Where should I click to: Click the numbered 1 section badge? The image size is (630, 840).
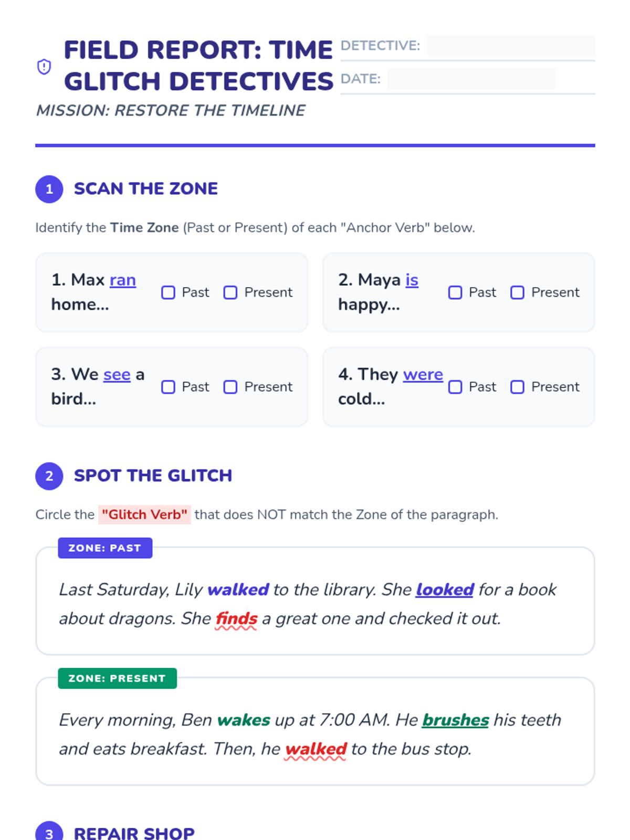tap(49, 189)
